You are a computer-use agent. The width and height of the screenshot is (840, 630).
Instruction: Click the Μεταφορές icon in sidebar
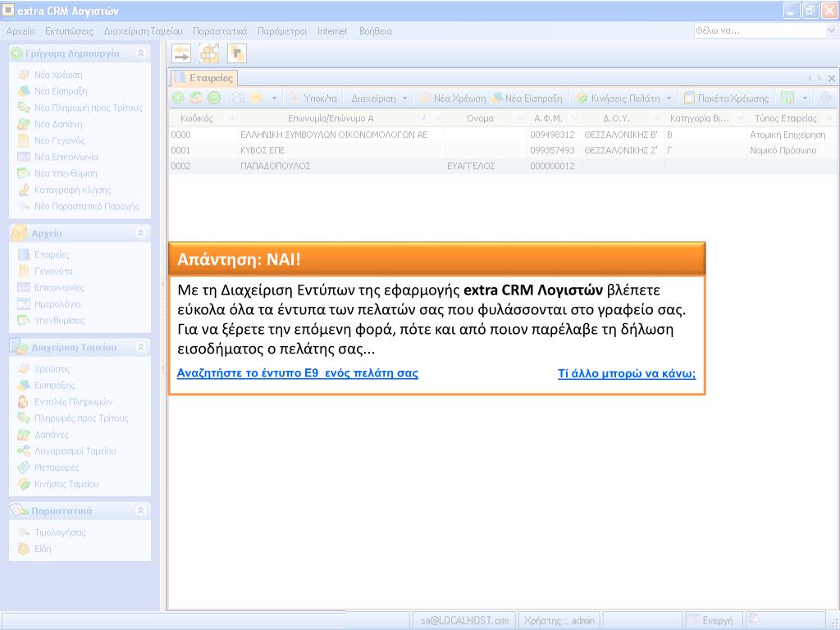pos(24,468)
